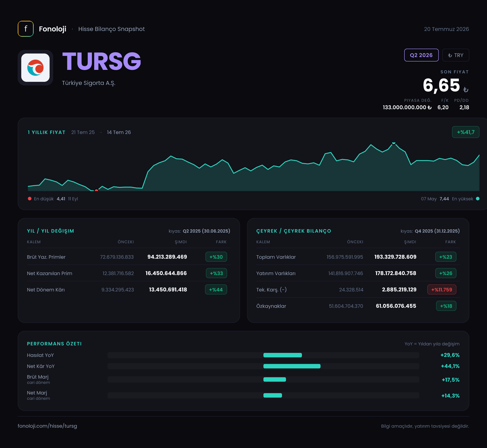Click the Brüt Yaz. Primler row label
The width and height of the screenshot is (487, 448).
(46, 257)
